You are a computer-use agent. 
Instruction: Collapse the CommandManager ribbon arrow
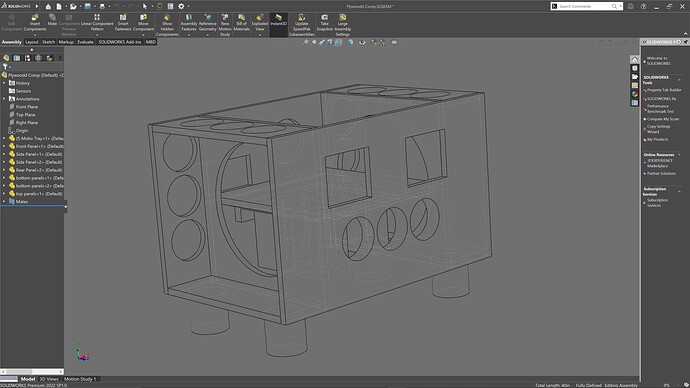(685, 33)
